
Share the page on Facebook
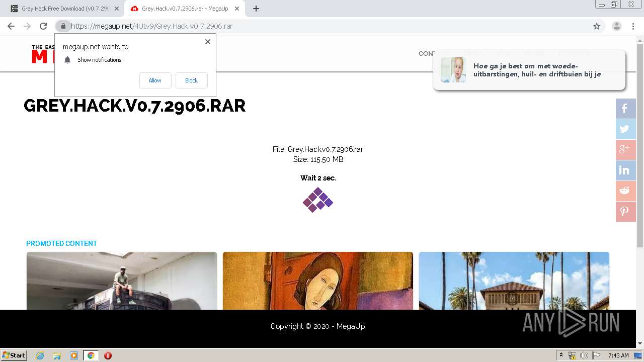pos(626,109)
